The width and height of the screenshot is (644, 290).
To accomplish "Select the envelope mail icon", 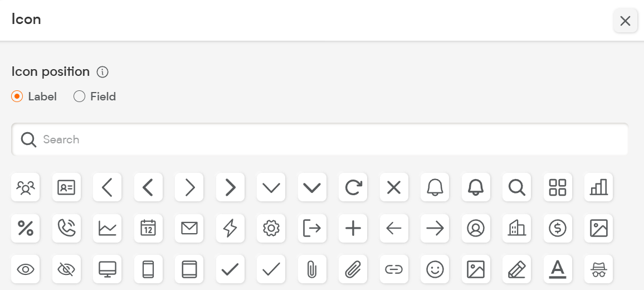I will point(189,228).
